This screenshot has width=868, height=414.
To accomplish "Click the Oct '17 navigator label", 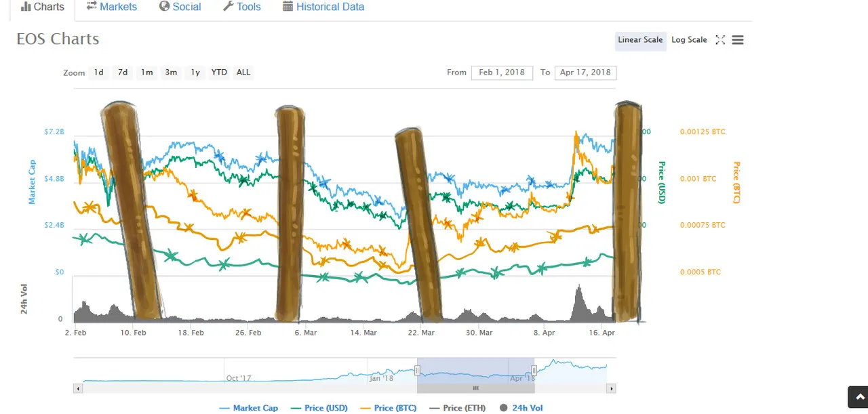I will click(239, 378).
